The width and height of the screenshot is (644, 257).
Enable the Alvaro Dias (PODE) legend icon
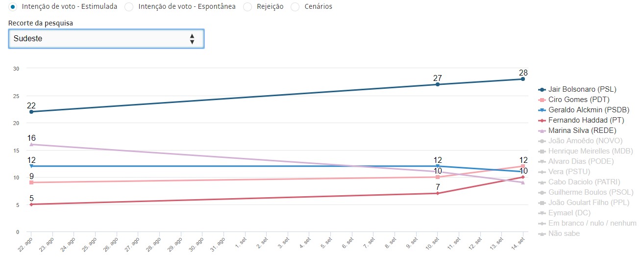[x=542, y=162]
